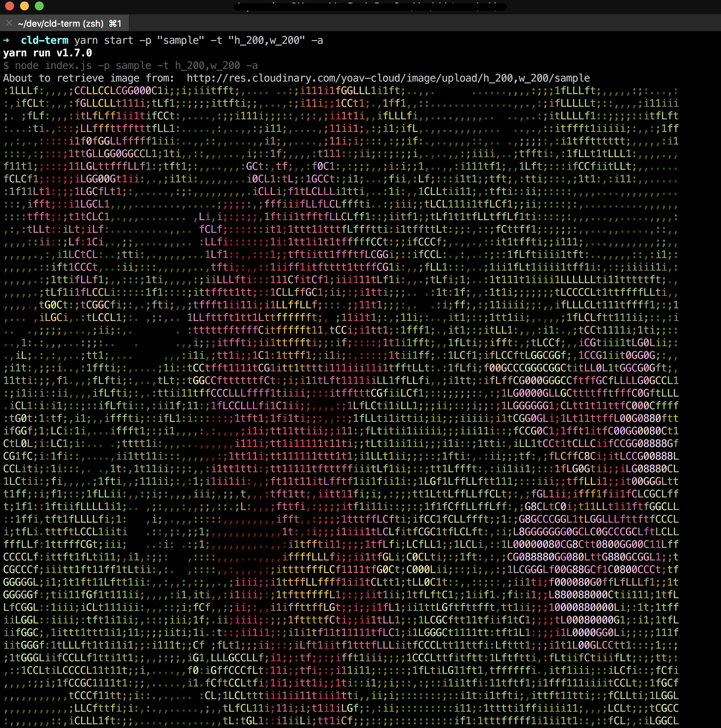Click the "About to retrieve image from:" text
The height and width of the screenshot is (728, 721).
click(89, 78)
